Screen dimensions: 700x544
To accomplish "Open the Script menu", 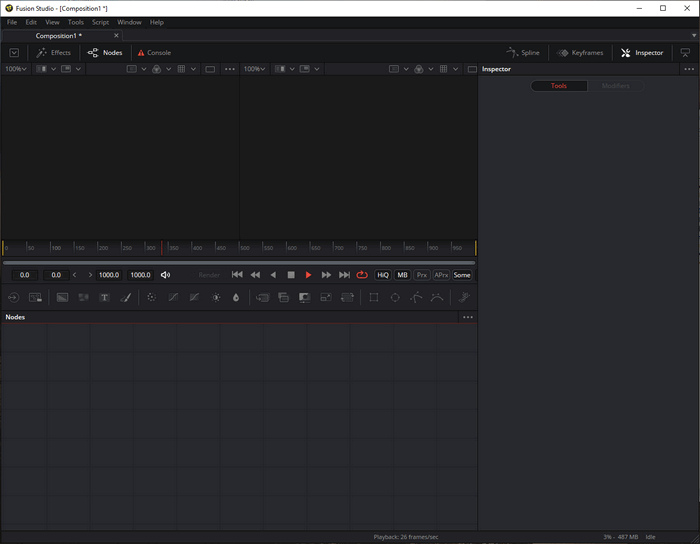I will pos(100,22).
